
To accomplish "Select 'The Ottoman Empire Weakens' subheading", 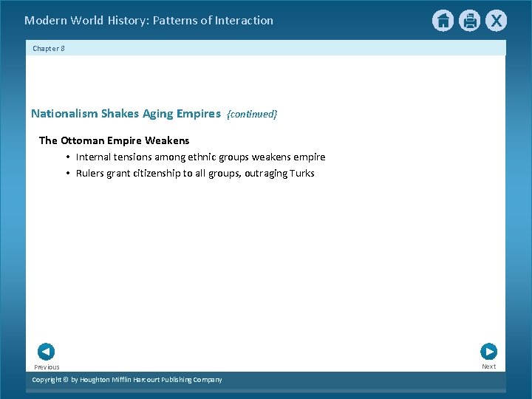I will (114, 140).
